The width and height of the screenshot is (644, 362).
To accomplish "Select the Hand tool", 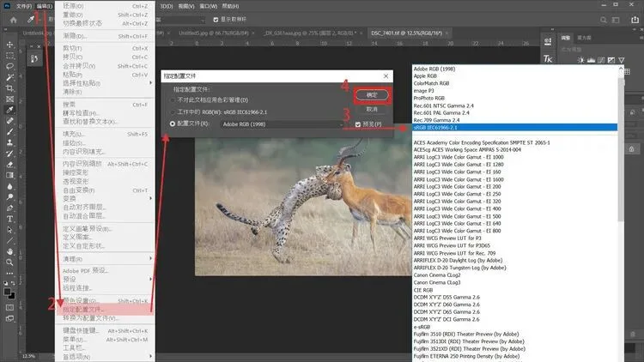I will click(9, 251).
